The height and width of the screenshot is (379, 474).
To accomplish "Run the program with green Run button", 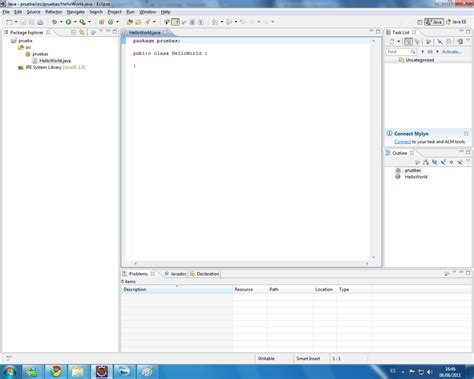I will click(x=68, y=22).
